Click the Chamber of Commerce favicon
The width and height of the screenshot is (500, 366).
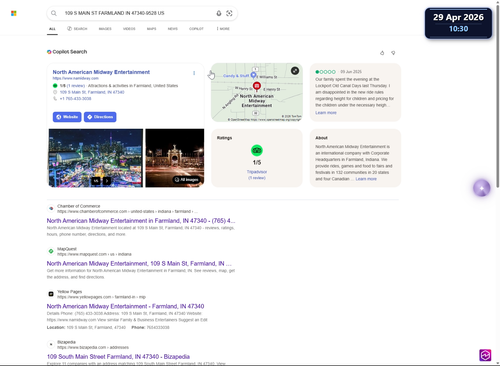pyautogui.click(x=51, y=208)
